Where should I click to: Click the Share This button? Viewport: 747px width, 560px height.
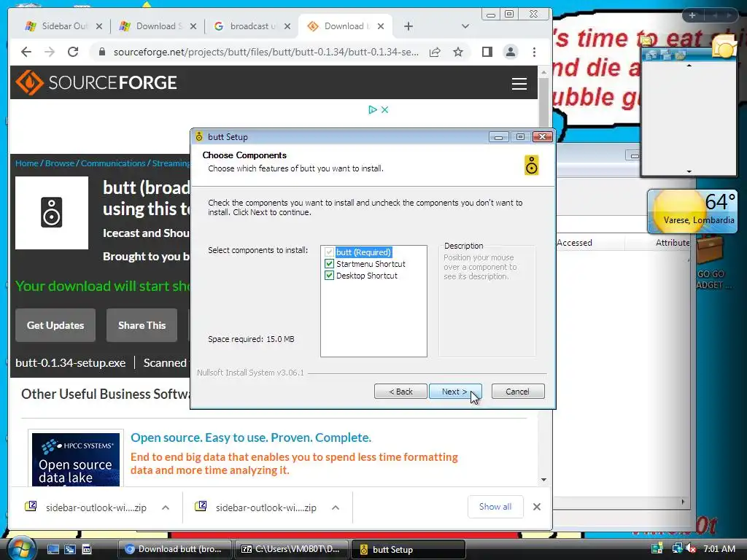click(142, 325)
